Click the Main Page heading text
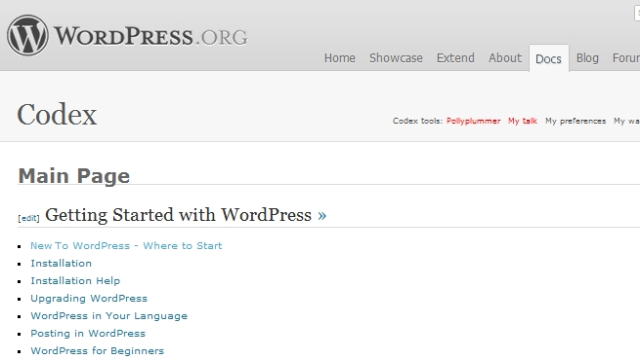The height and width of the screenshot is (360, 640). [74, 176]
